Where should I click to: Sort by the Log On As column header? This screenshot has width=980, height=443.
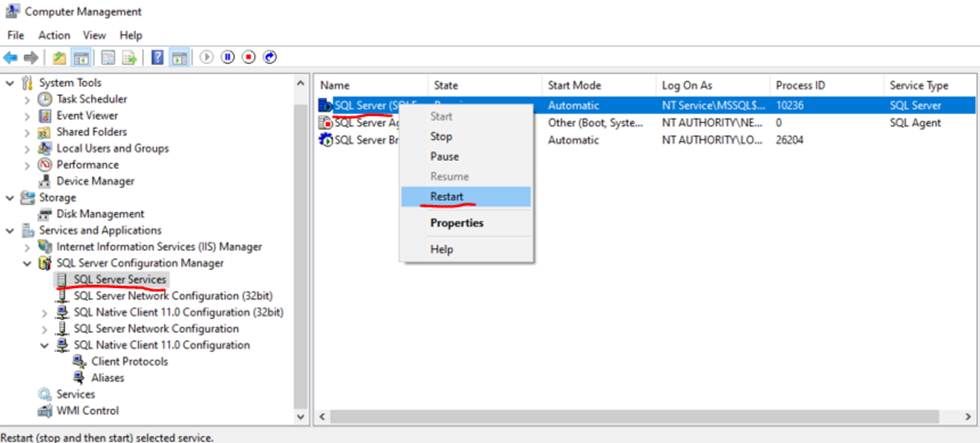(712, 86)
